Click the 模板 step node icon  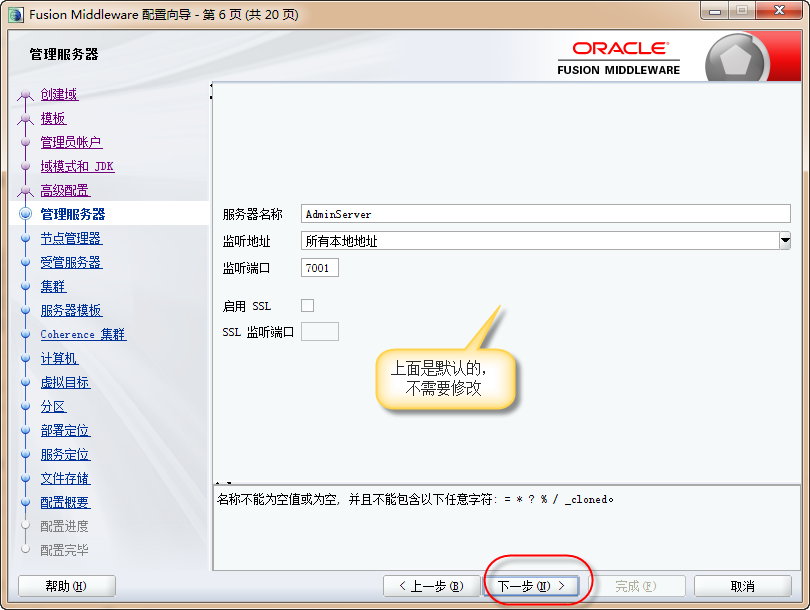pyautogui.click(x=25, y=119)
